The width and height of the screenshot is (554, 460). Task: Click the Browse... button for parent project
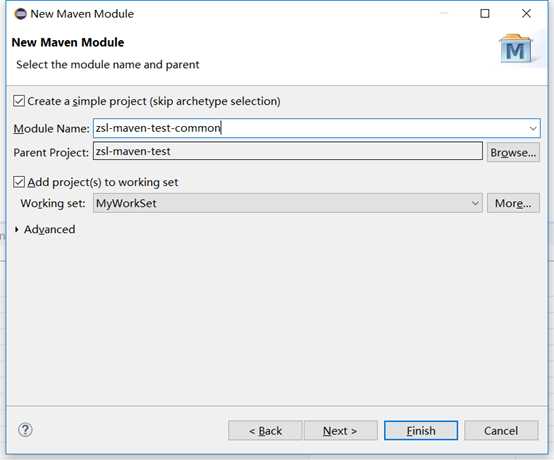[513, 152]
